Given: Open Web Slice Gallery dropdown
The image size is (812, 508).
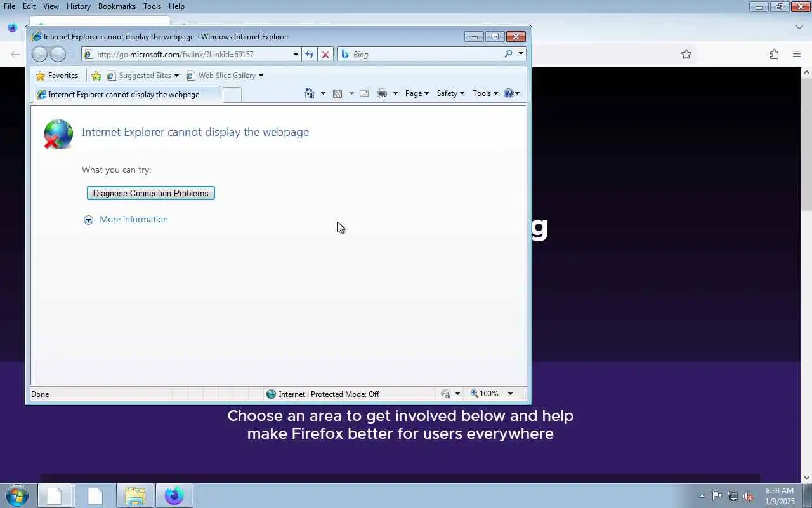Looking at the screenshot, I should 225,76.
